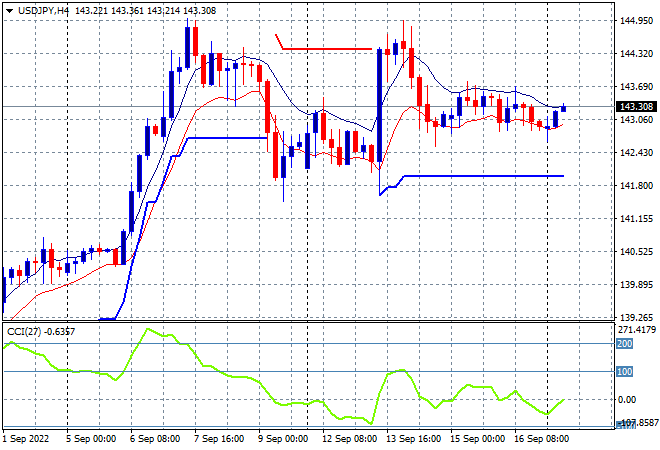
Task: Select the 16 Sep 08:00 time label
Action: (x=541, y=439)
